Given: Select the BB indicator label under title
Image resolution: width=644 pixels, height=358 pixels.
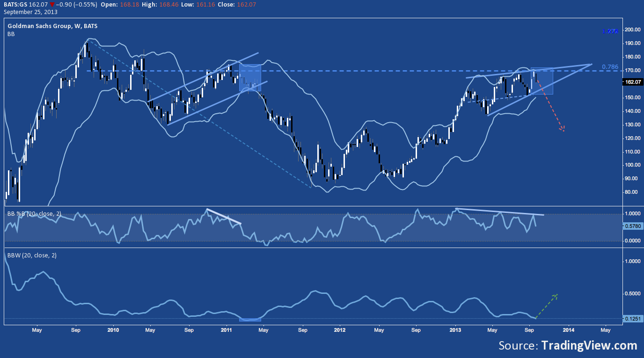Looking at the screenshot, I should 10,34.
